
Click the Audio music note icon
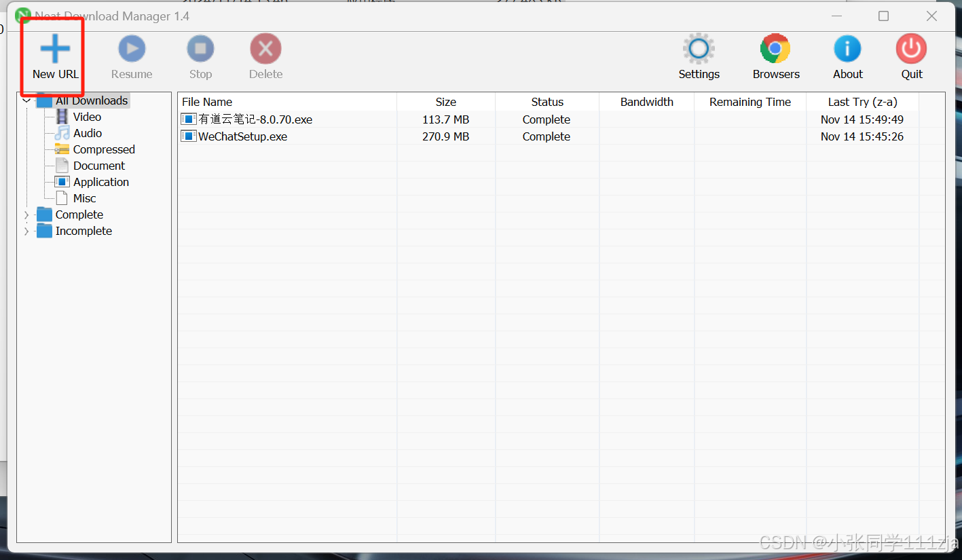62,133
